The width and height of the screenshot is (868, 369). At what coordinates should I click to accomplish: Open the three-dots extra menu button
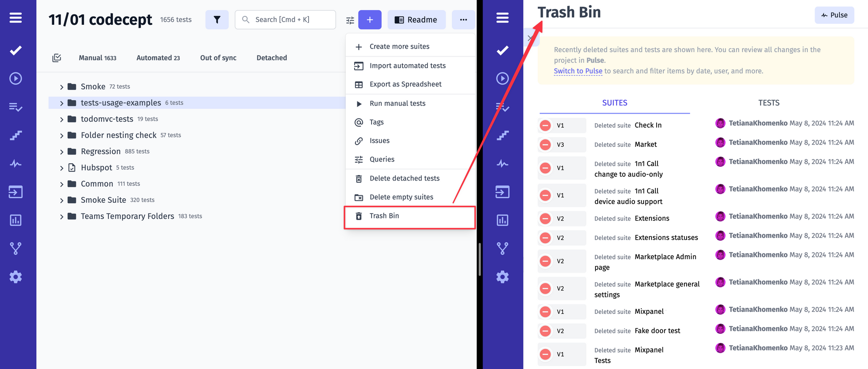click(463, 20)
